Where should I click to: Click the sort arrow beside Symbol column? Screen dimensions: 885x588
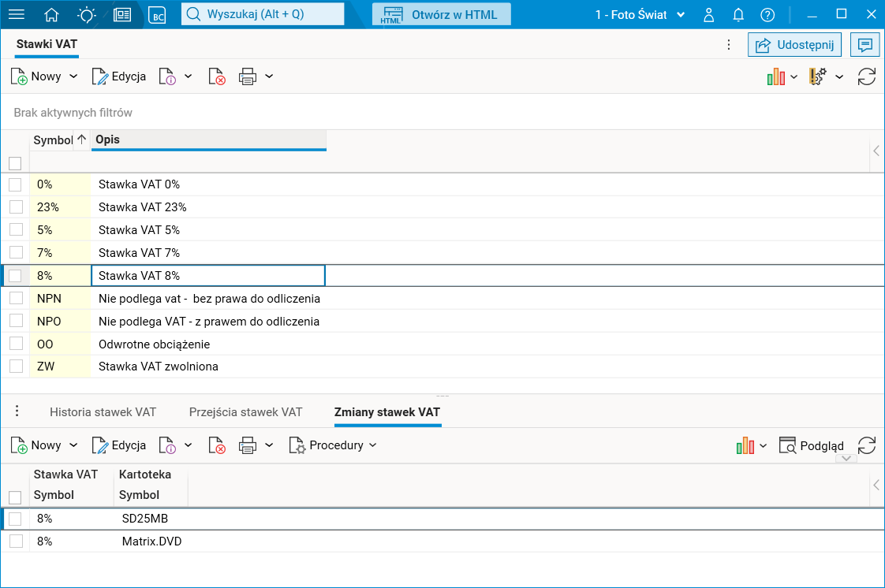pos(82,140)
